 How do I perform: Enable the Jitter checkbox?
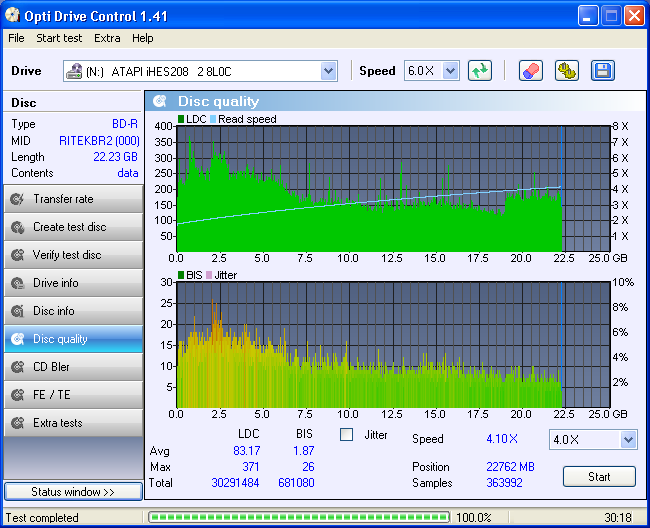(x=346, y=435)
